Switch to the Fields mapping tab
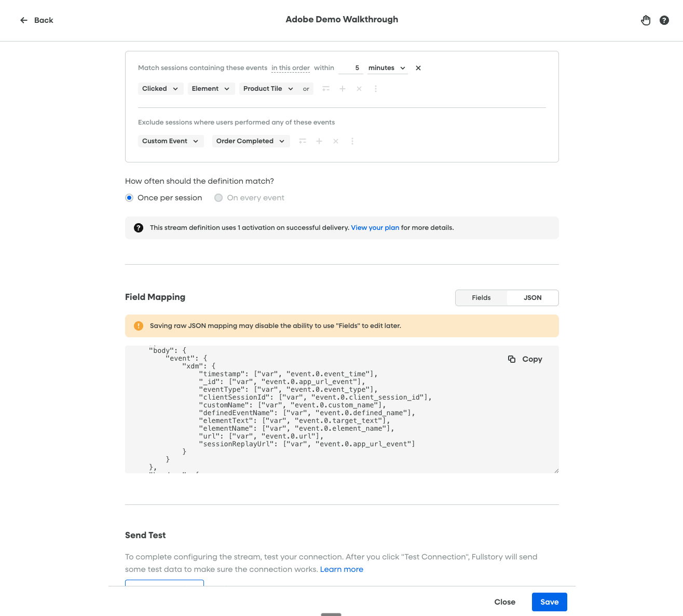Screen dimensions: 683x616 pos(481,298)
